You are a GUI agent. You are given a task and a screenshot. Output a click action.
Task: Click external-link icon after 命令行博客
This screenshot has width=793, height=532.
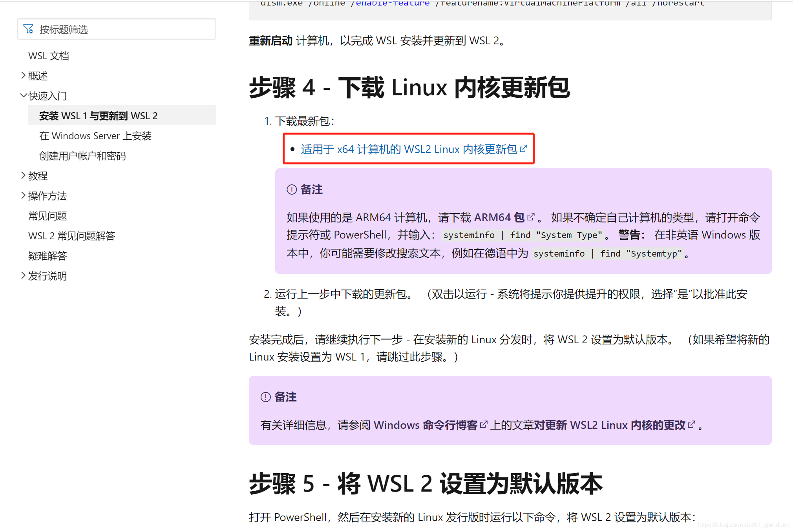pos(484,425)
